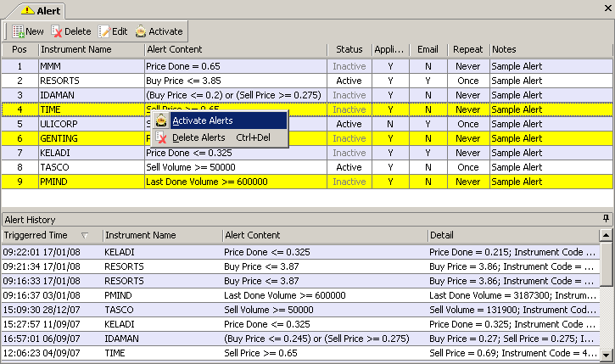
Task: Click history entry 15:27:57 11/09/07
Action: coord(301,324)
